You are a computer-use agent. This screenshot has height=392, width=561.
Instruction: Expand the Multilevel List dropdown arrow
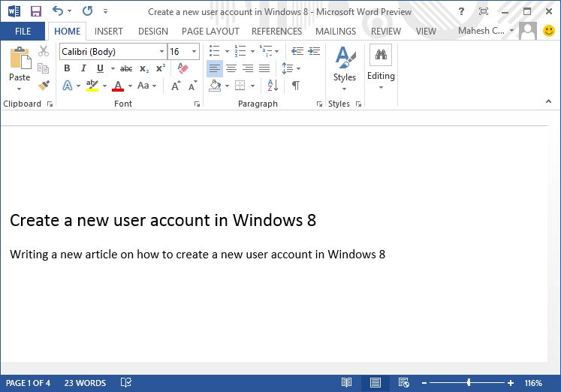(277, 52)
